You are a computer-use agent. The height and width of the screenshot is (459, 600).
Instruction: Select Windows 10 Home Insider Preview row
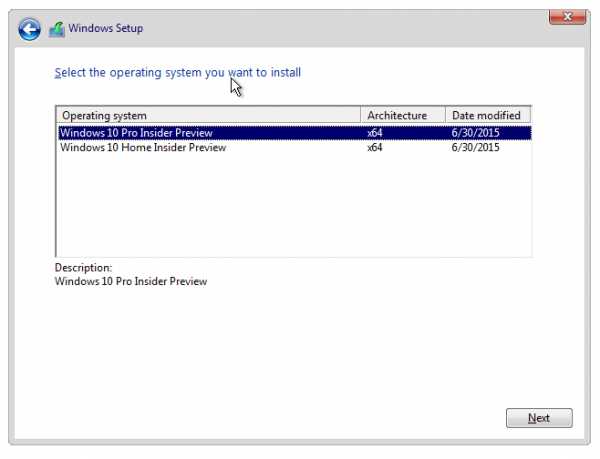pos(294,148)
